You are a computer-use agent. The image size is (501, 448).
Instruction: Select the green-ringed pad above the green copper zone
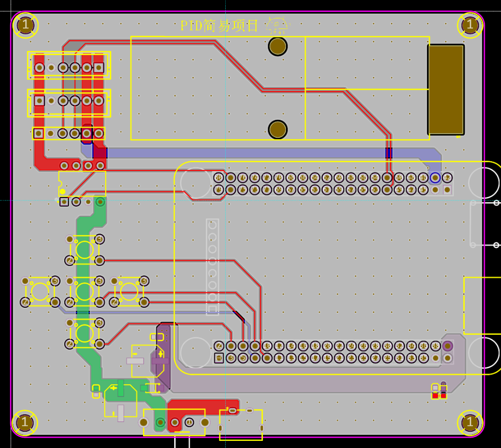(100, 202)
